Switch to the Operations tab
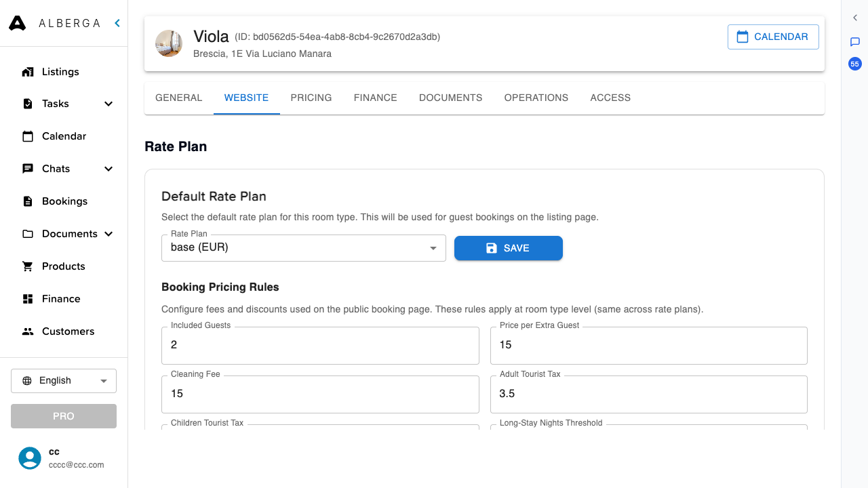 (x=536, y=98)
